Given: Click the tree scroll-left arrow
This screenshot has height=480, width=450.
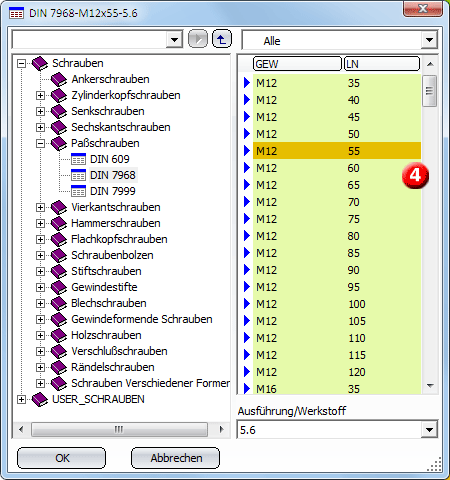Looking at the screenshot, I should click(x=21, y=429).
